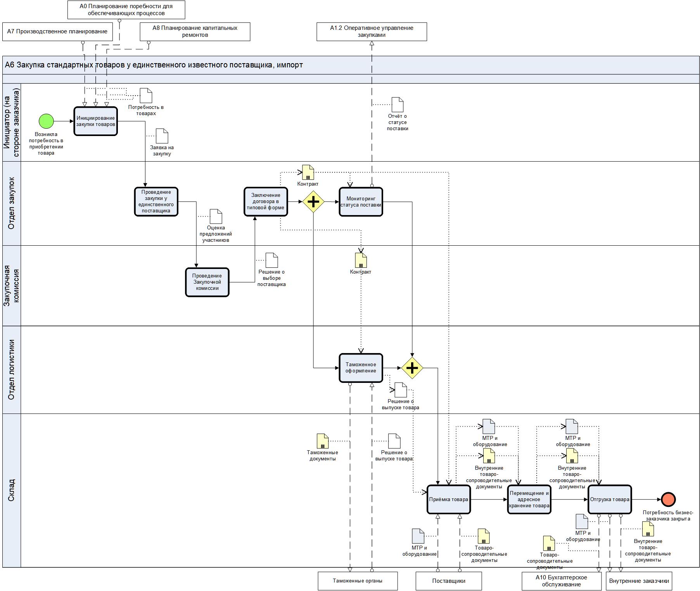The height and width of the screenshot is (591, 700).
Task: Select the parallel gateway after Заключение договора
Action: tap(313, 202)
